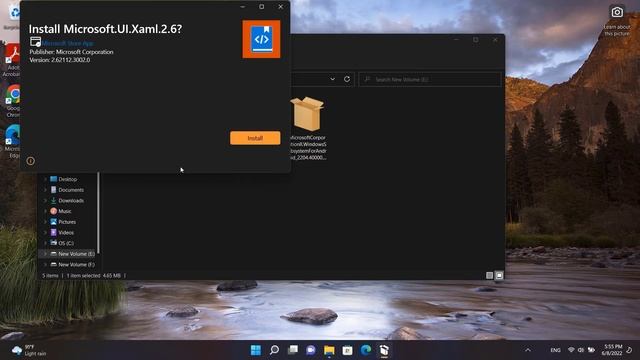Expand the Desktop tree node chevron
The height and width of the screenshot is (360, 640).
[45, 179]
